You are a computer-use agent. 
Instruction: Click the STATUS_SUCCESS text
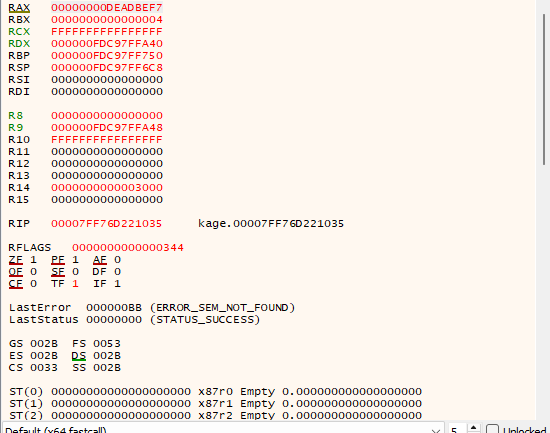(205, 320)
